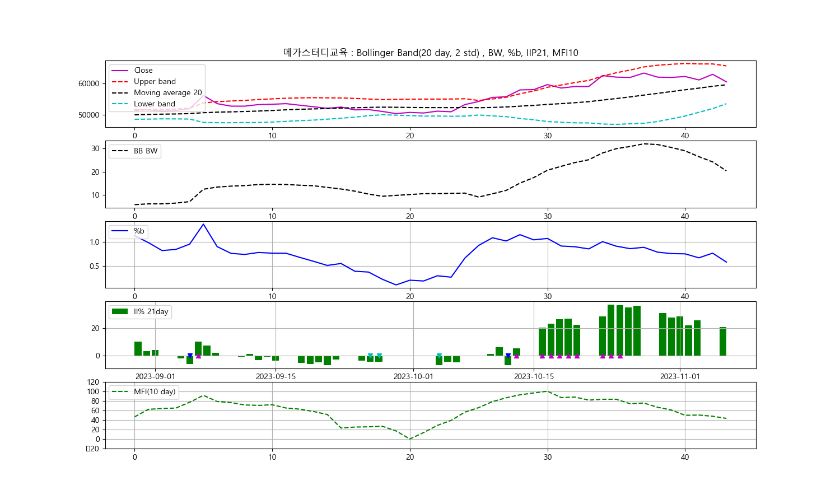
Task: Select the Close legend entry
Action: (143, 71)
